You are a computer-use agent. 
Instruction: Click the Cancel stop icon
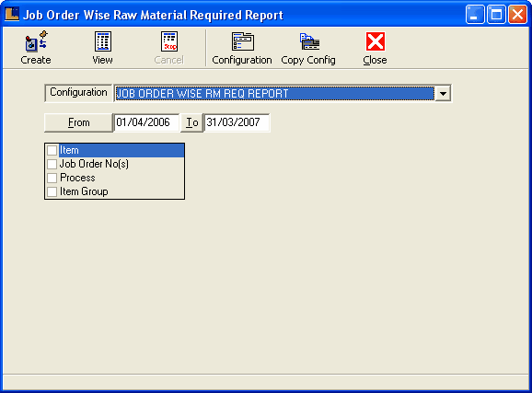[169, 41]
